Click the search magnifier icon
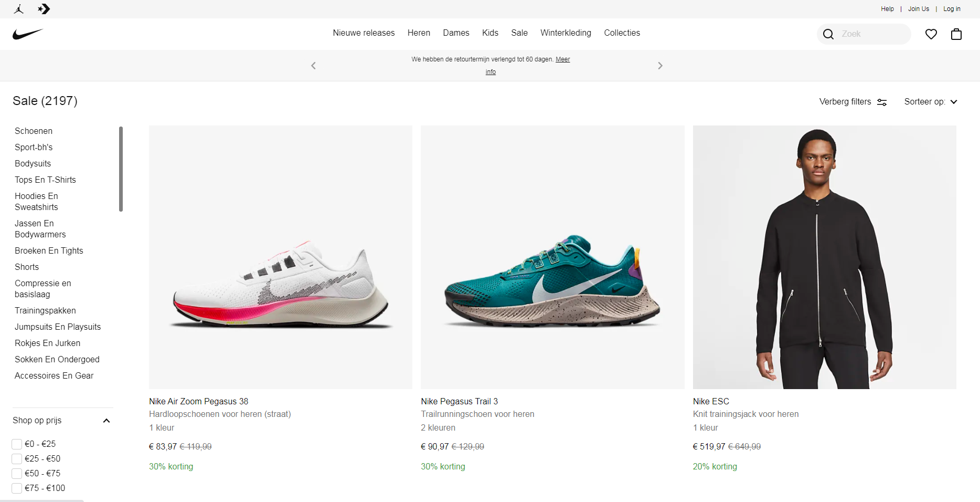Screen dimensions: 980x502 point(828,34)
